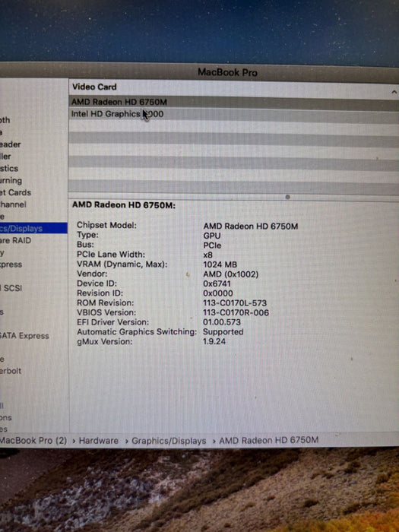Select AMD Radeon HD 6750M video card row
Image resolution: width=399 pixels, height=532 pixels.
234,102
